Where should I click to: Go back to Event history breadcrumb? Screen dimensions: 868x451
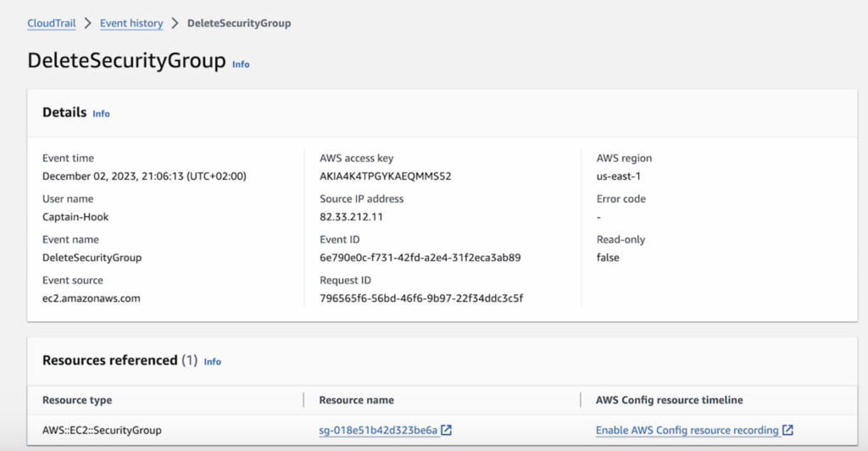point(131,23)
